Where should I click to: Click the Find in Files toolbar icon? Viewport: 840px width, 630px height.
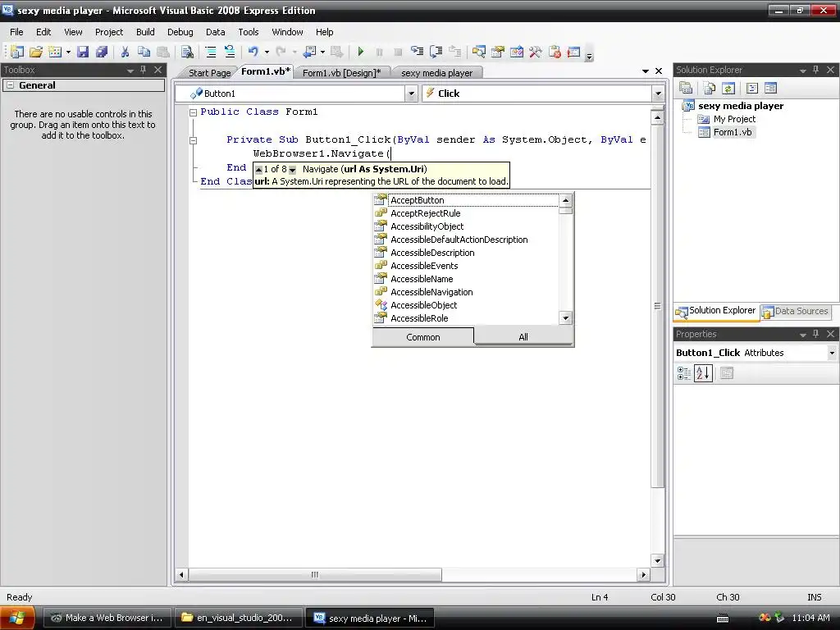186,52
